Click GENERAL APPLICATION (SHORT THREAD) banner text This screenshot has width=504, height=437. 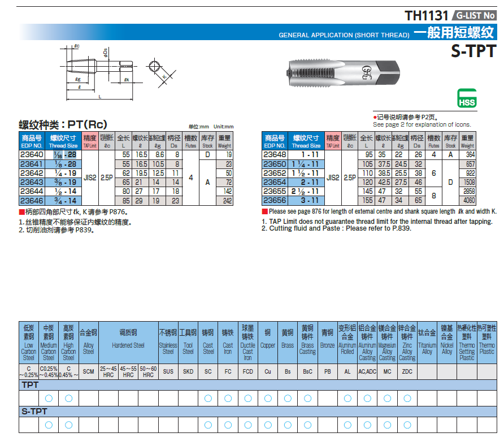coord(344,35)
